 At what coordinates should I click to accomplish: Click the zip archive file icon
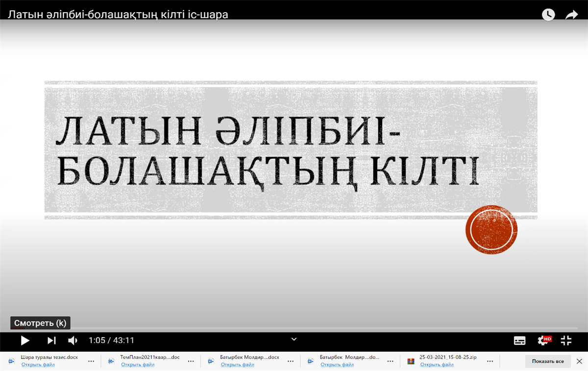coord(411,361)
